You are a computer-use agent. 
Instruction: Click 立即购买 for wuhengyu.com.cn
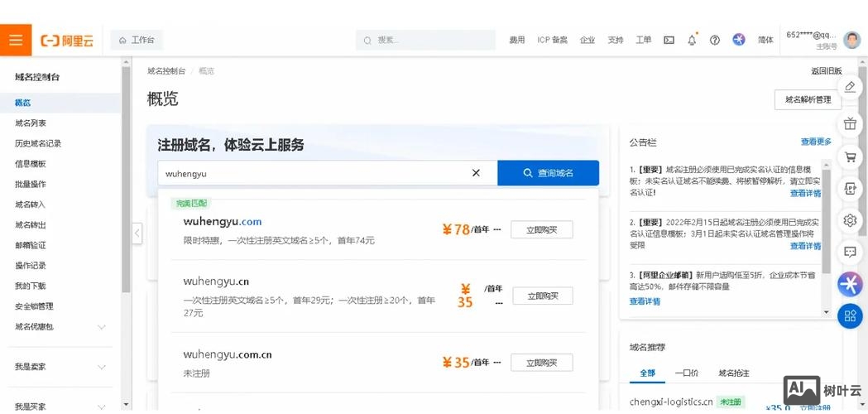click(x=541, y=363)
